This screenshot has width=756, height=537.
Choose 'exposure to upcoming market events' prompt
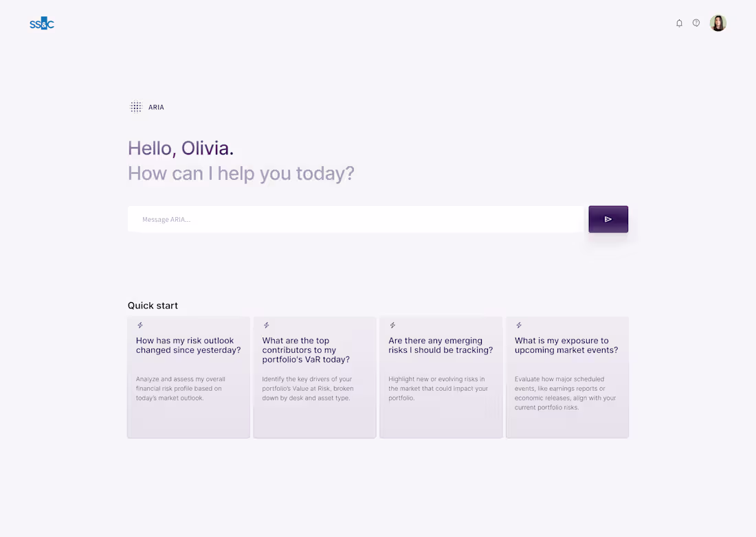pos(566,345)
